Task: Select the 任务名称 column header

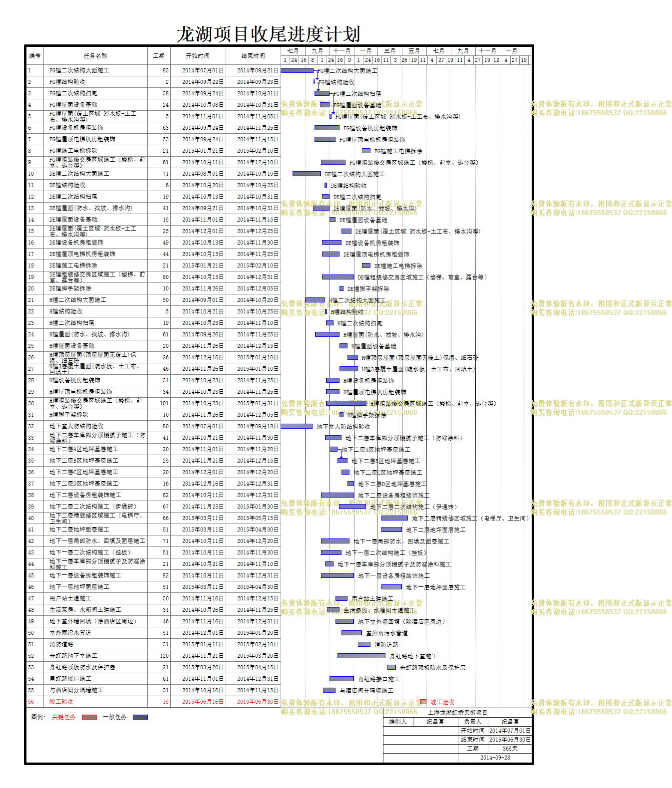Action: coord(95,56)
